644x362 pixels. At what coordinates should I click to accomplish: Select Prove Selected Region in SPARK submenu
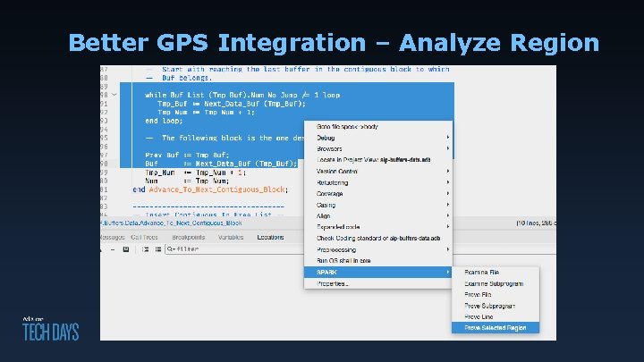pyautogui.click(x=496, y=328)
